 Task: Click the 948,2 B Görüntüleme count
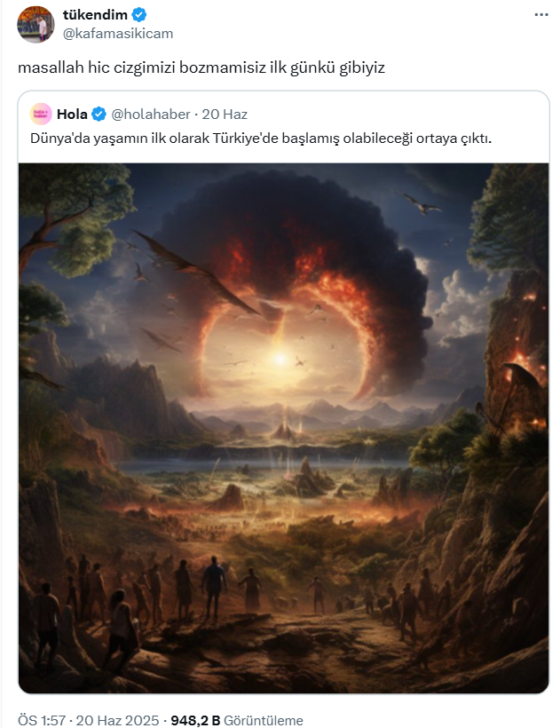pyautogui.click(x=237, y=720)
